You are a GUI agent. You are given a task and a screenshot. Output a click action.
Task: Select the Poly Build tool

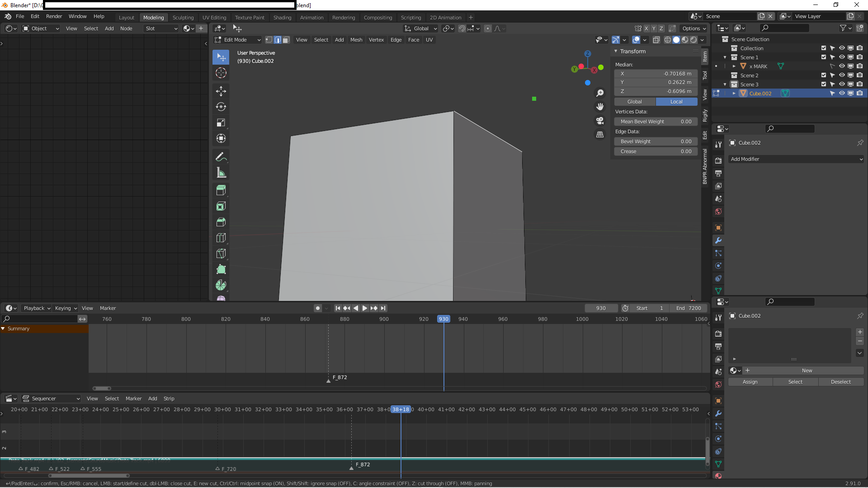pos(221,269)
